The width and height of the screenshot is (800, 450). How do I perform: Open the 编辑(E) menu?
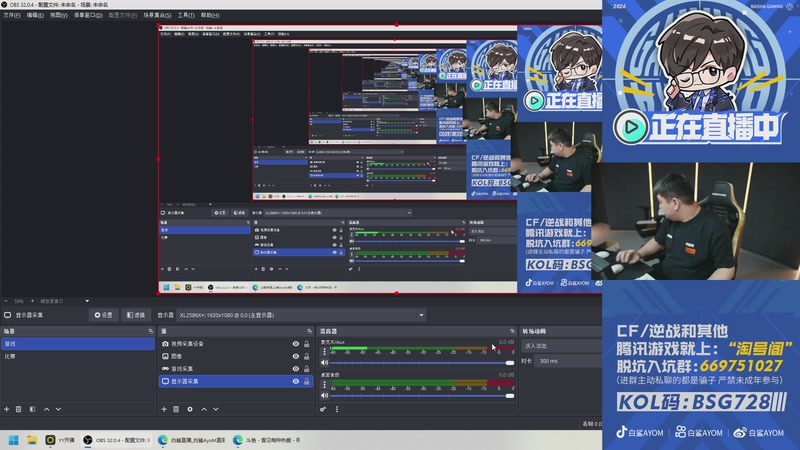(x=35, y=15)
